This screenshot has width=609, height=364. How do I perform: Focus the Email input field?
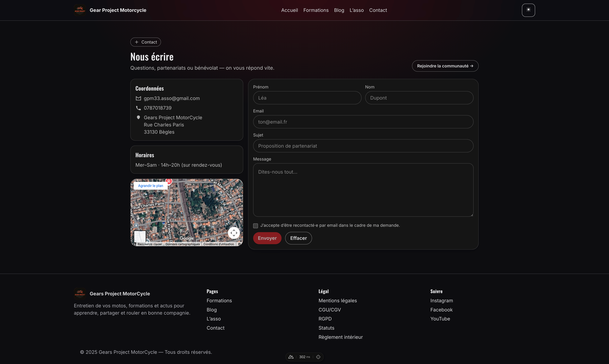tap(363, 122)
